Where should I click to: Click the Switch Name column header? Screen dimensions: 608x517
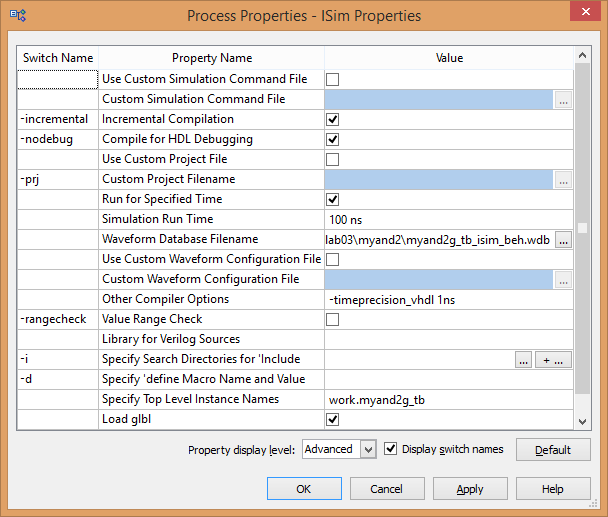click(x=58, y=58)
